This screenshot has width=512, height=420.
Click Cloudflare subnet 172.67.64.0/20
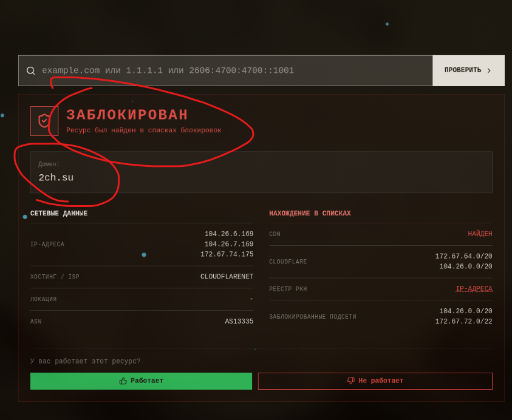[463, 256]
